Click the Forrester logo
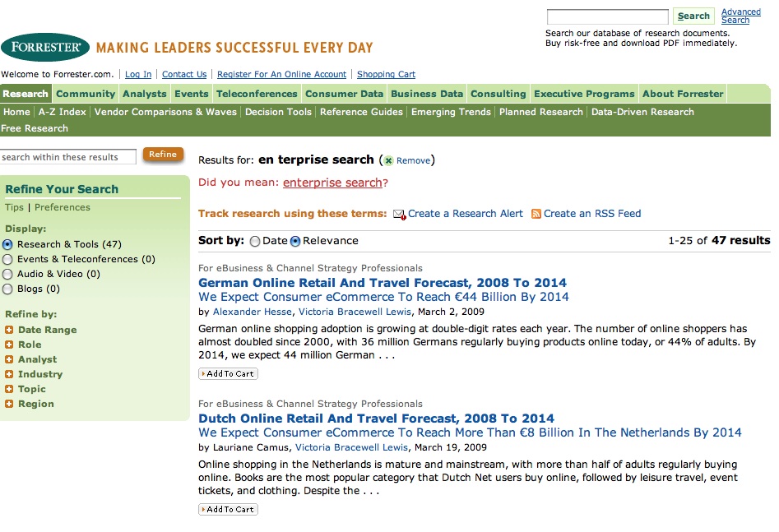 click(45, 47)
